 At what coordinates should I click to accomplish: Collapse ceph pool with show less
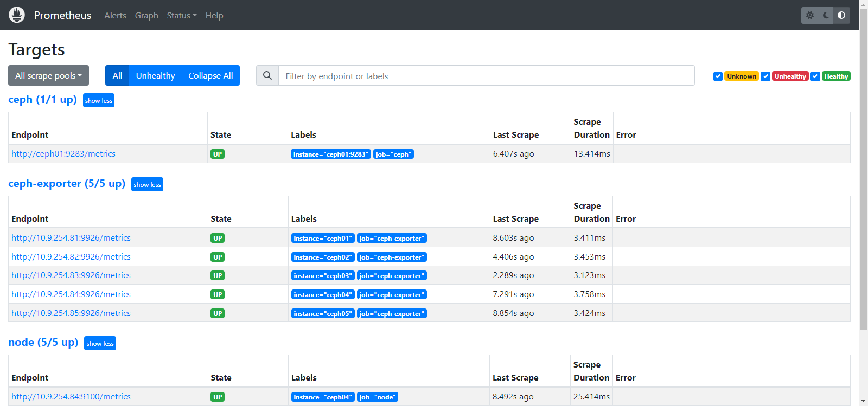tap(99, 100)
